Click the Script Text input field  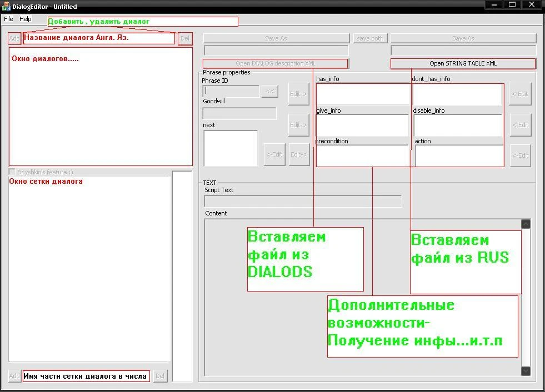tap(303, 201)
